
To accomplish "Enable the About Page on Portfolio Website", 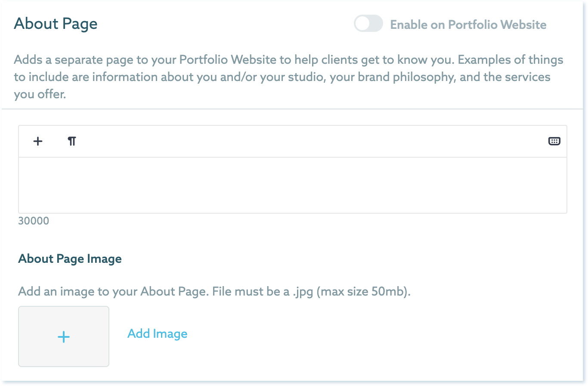I will point(368,24).
